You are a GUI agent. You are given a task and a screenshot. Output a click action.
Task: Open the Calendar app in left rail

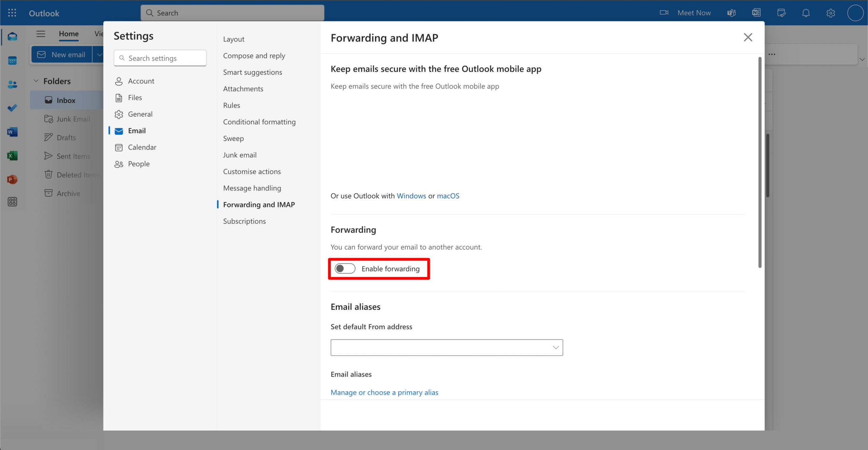(12, 61)
